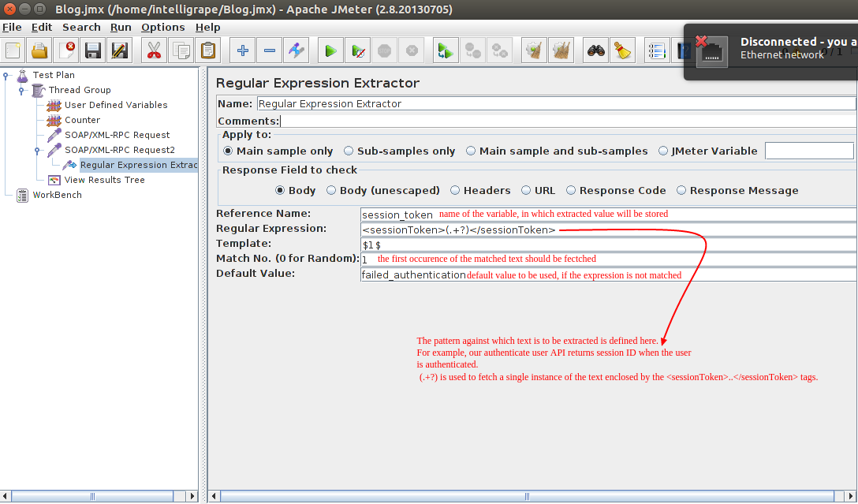Viewport: 858px width, 504px height.
Task: Select View Results Tree in the tree
Action: (104, 180)
